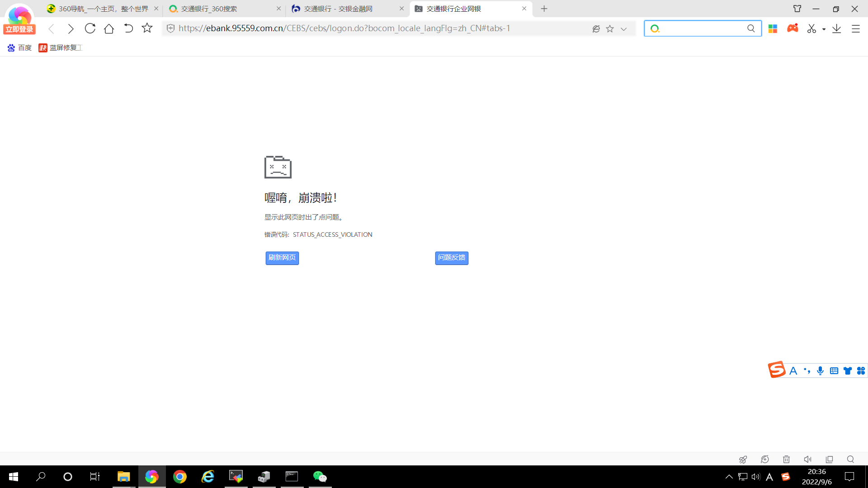Viewport: 868px width, 488px height.
Task: Show hidden system tray icons chevron
Action: (x=729, y=477)
